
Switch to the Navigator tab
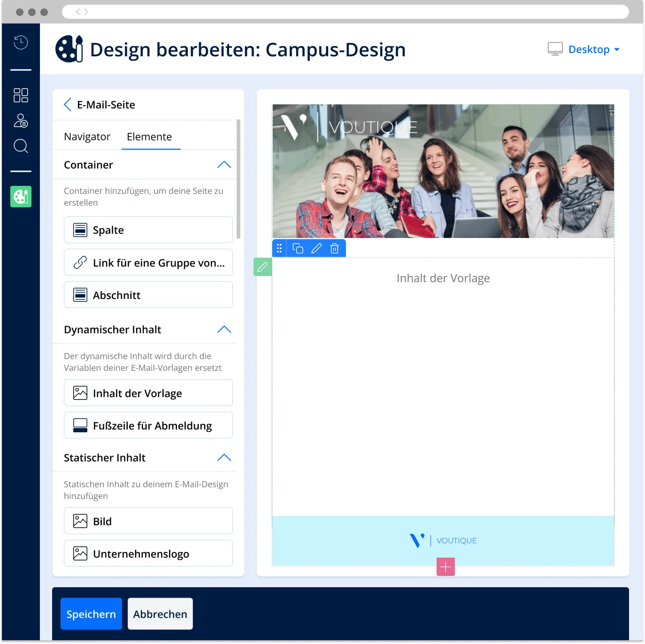(87, 137)
